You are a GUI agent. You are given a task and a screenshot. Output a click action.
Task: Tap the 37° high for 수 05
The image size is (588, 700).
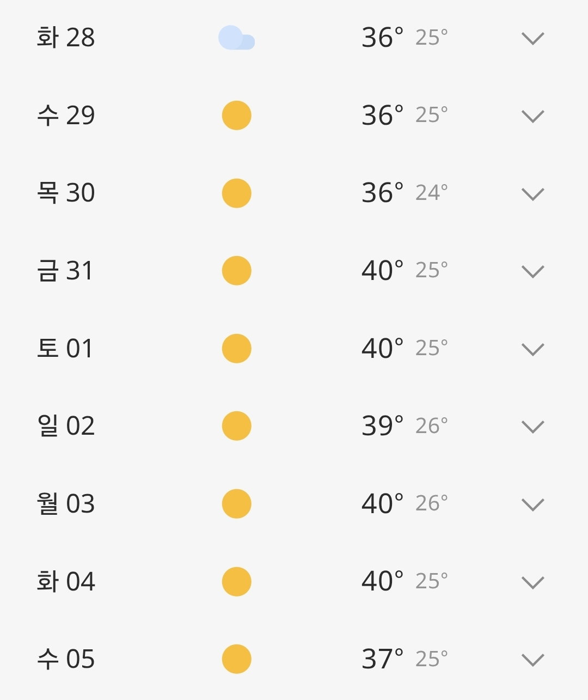383,659
